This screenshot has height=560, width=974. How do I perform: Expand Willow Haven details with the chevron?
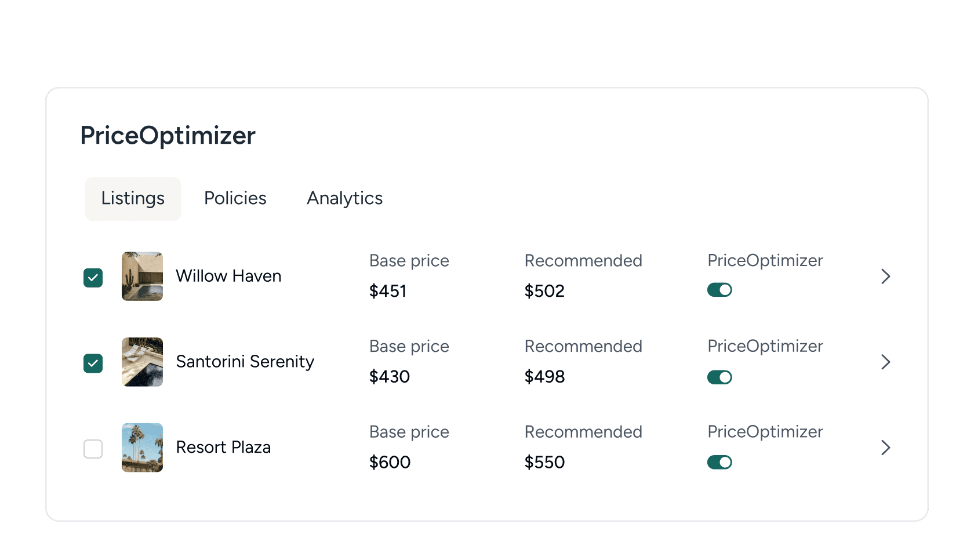(885, 277)
